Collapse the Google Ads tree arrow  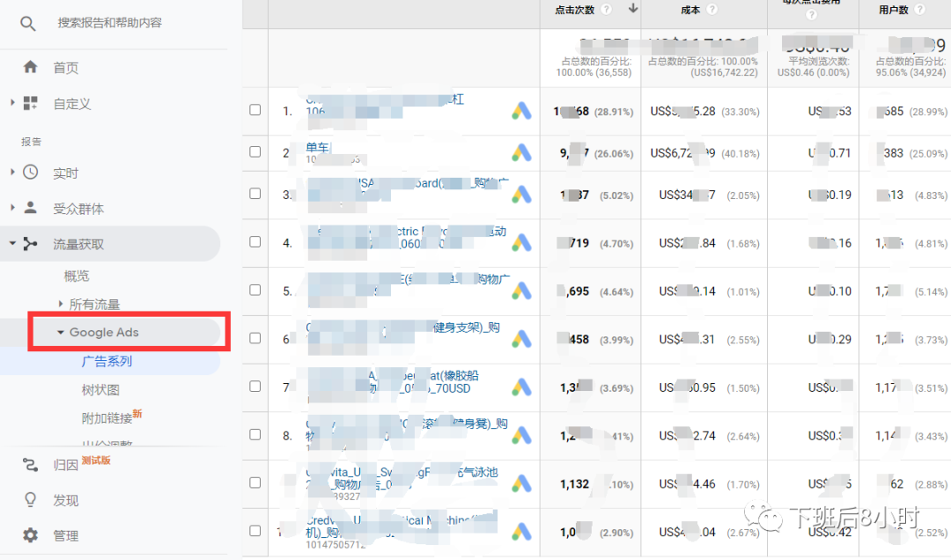tap(60, 333)
